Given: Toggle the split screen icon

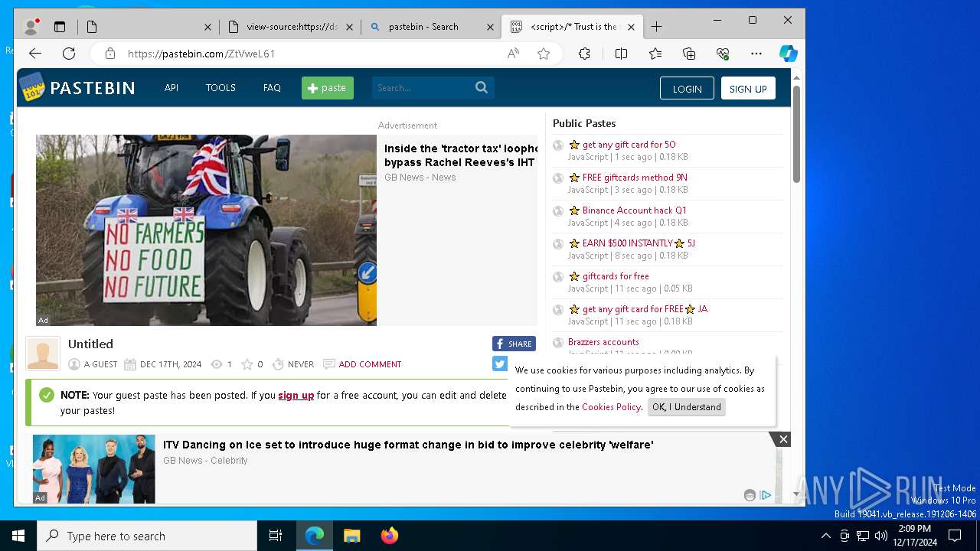Looking at the screenshot, I should pyautogui.click(x=621, y=54).
